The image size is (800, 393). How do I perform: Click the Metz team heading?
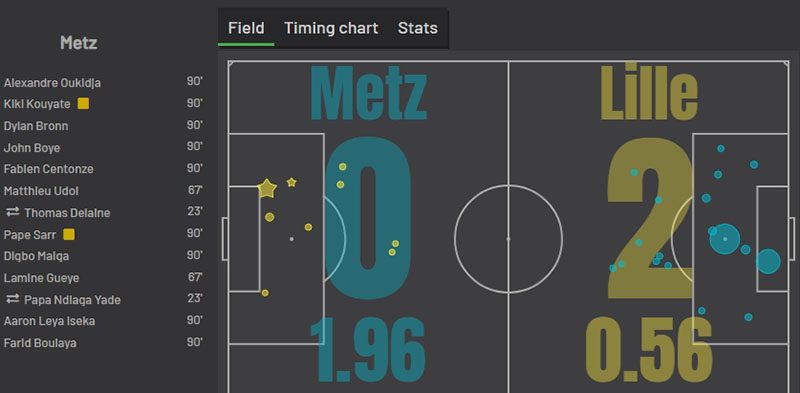point(79,43)
